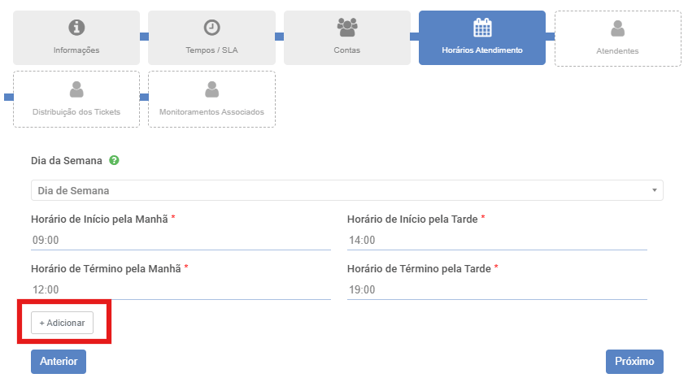Click the Anterior button
Image resolution: width=688 pixels, height=391 pixels.
pos(58,362)
